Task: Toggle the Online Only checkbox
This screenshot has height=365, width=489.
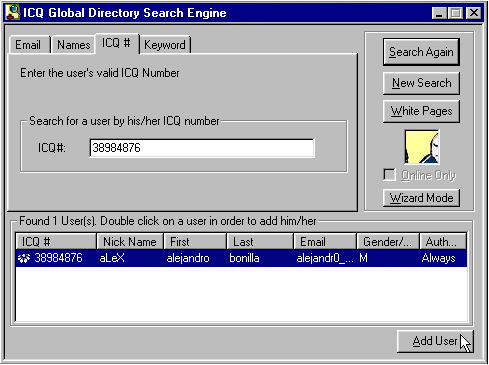Action: 389,175
